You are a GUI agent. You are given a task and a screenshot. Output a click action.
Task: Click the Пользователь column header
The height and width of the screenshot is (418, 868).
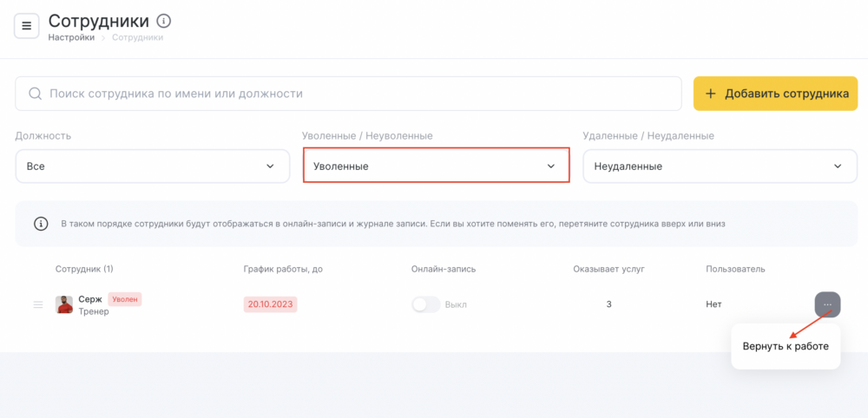(736, 269)
